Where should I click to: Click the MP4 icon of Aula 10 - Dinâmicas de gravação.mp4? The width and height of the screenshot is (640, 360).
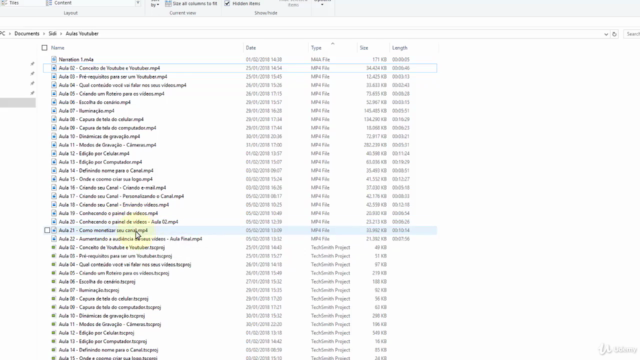pos(54,136)
